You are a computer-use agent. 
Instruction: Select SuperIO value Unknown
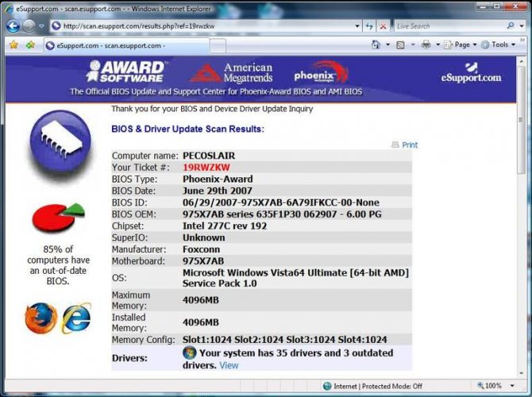pos(203,237)
